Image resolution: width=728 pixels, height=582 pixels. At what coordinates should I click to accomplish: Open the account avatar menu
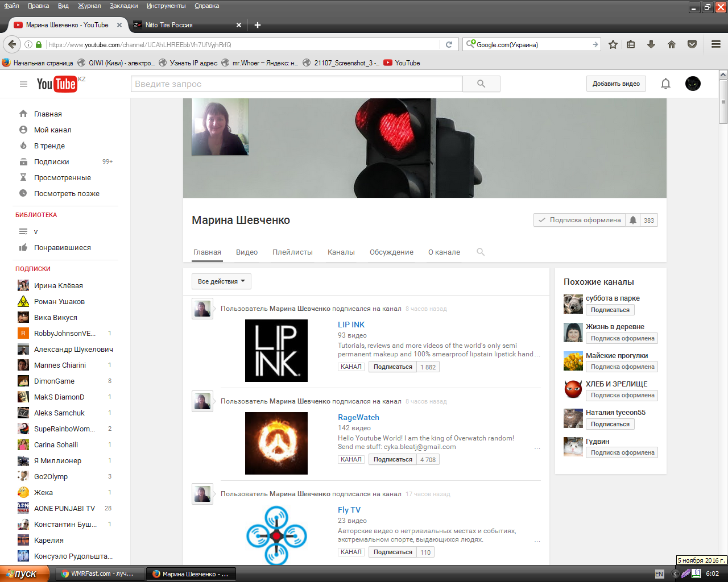[x=693, y=84]
